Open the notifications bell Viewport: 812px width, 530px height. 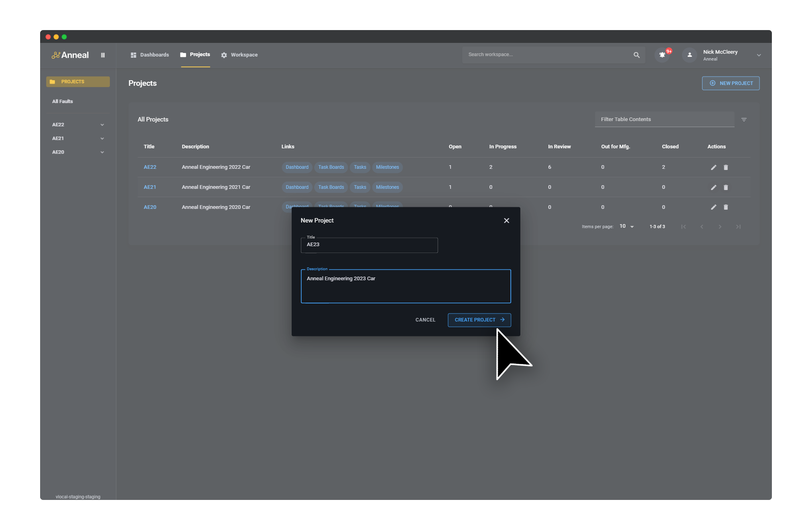(662, 55)
